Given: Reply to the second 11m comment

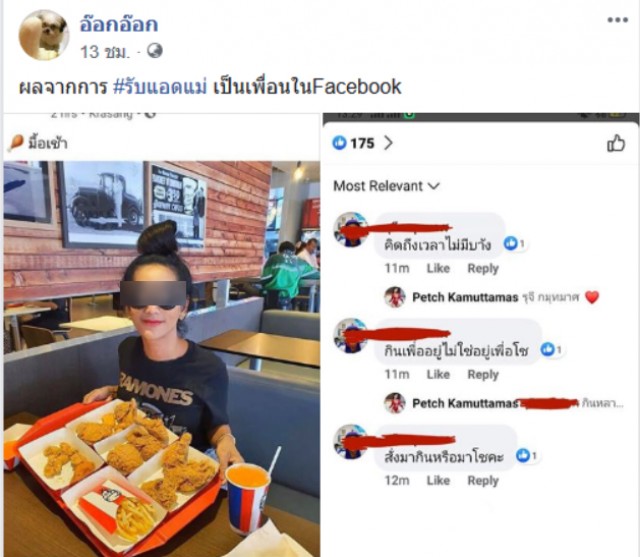Looking at the screenshot, I should [483, 374].
